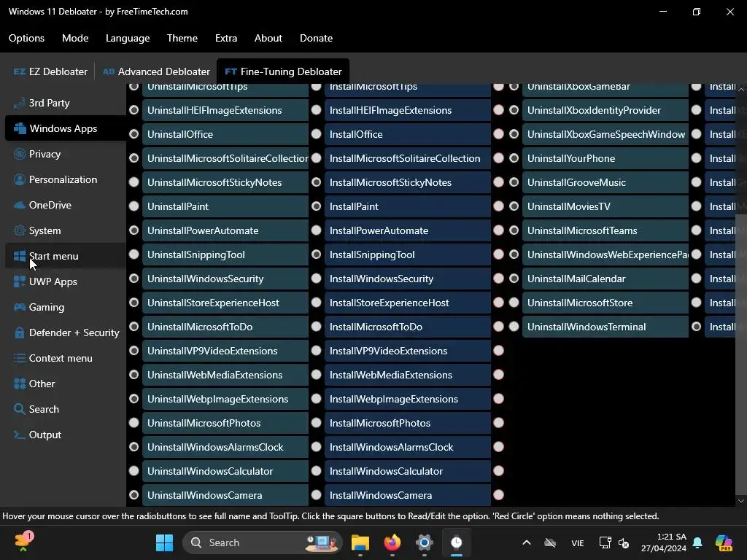The height and width of the screenshot is (560, 747).
Task: Open Settings gear app on taskbar
Action: [424, 542]
